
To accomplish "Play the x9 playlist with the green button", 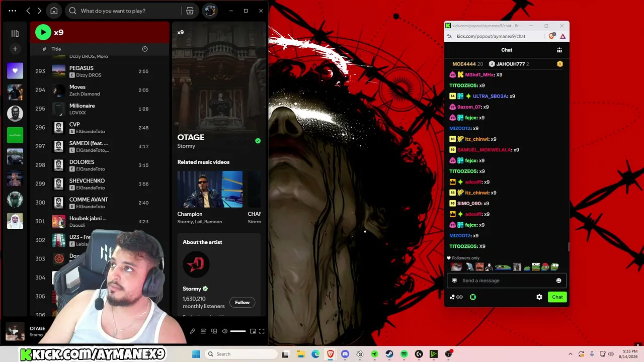I will pyautogui.click(x=43, y=32).
